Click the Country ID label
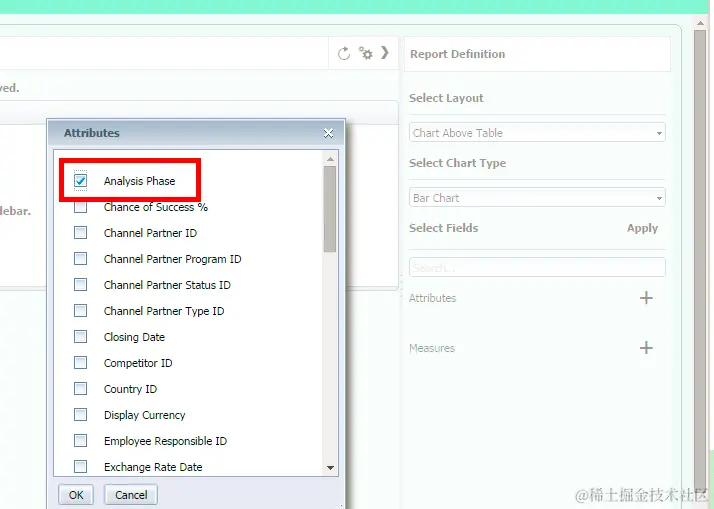This screenshot has height=509, width=714. (130, 389)
